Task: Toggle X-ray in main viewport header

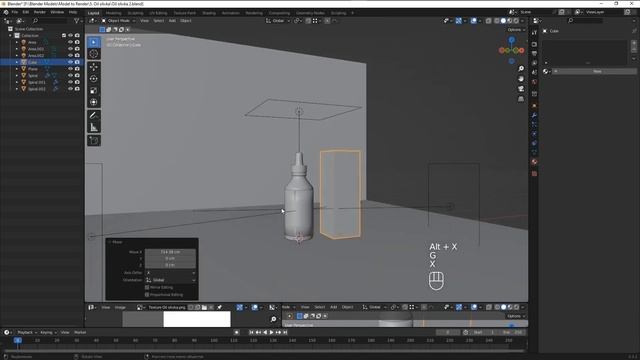Action: click(x=489, y=21)
